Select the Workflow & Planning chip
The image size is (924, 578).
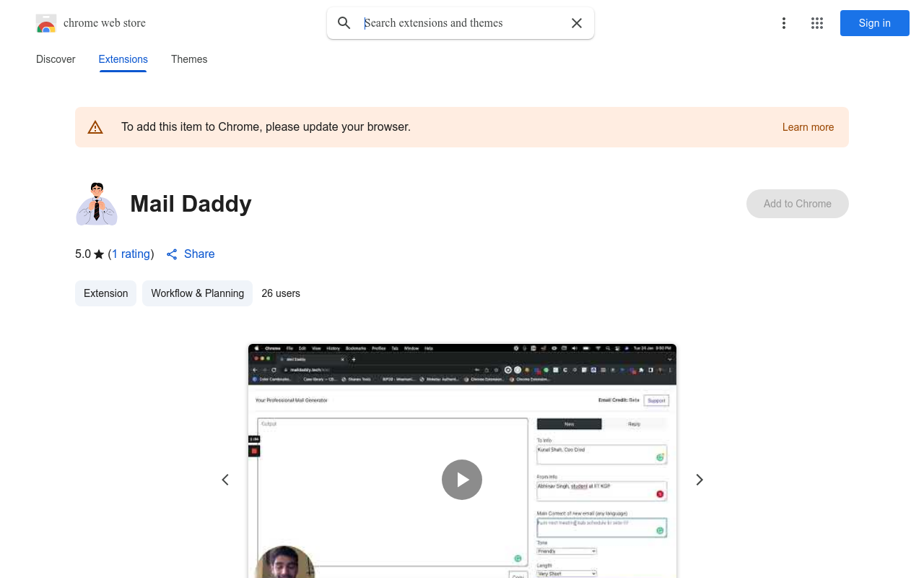198,293
